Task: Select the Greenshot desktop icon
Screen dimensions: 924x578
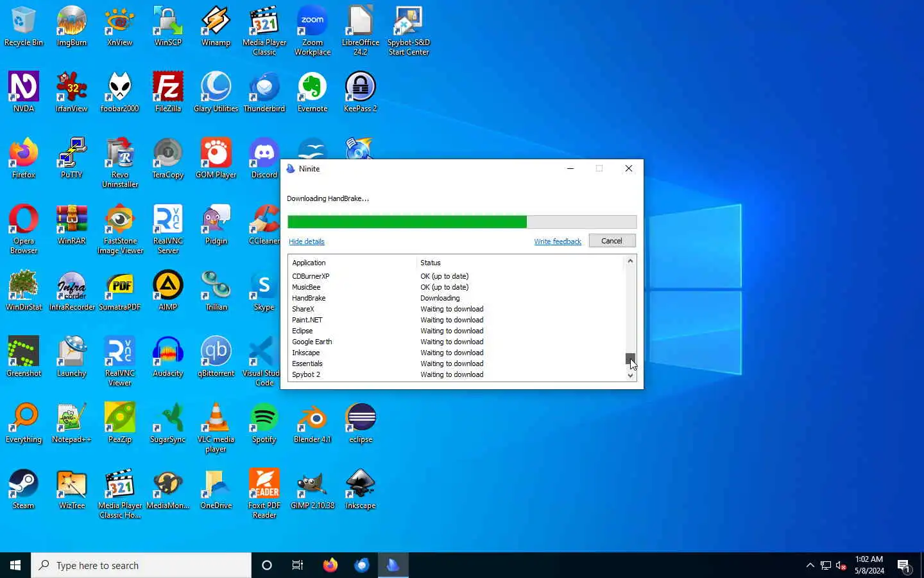Action: click(x=24, y=356)
